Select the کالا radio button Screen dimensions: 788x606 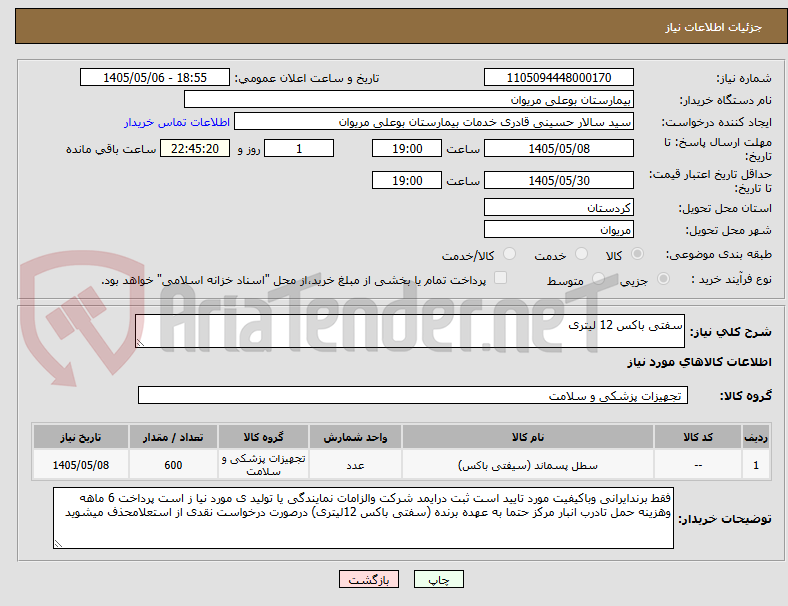(637, 254)
